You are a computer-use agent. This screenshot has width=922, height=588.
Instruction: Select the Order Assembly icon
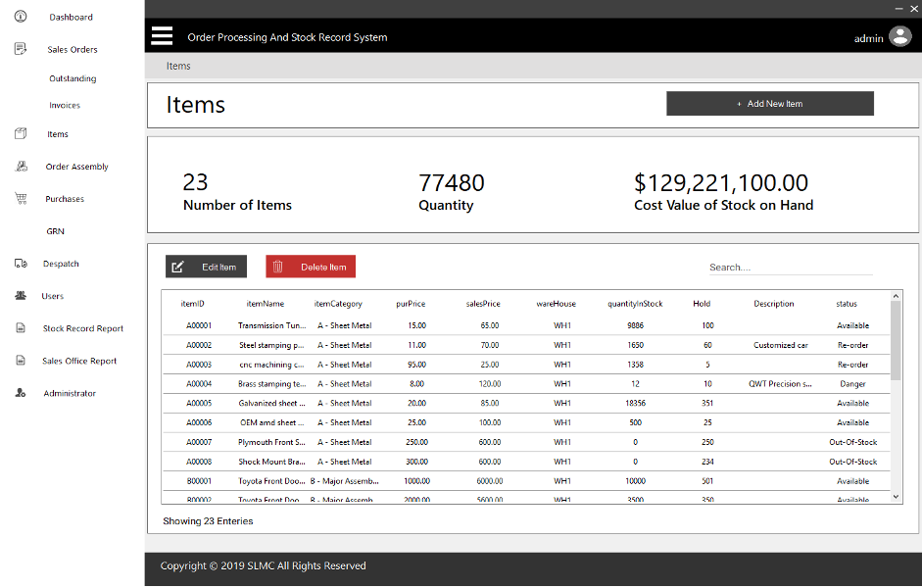coord(21,167)
